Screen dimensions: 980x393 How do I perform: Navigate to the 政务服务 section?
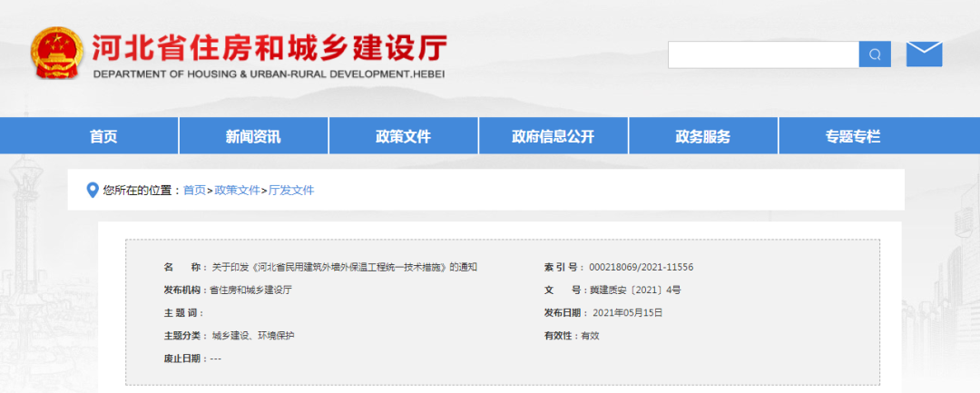tap(702, 137)
